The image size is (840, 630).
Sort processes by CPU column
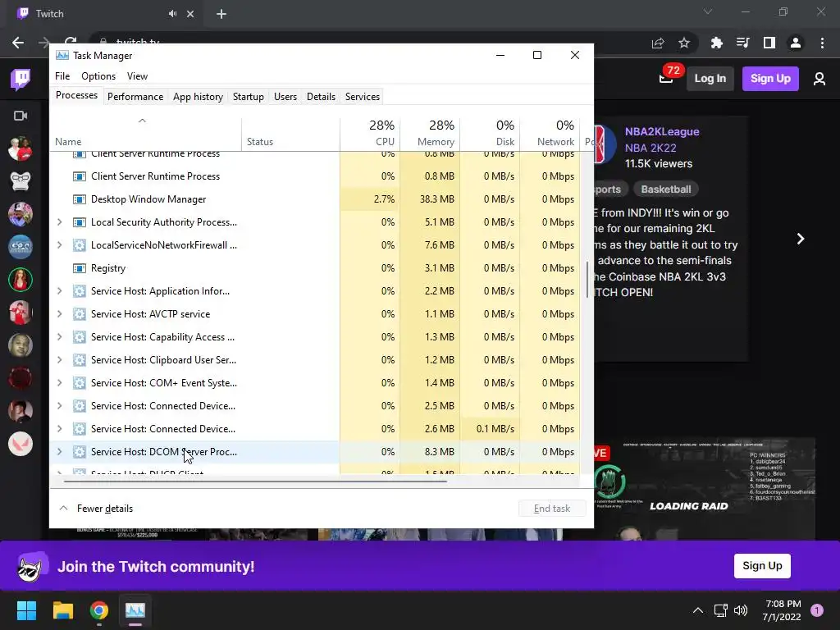coord(370,134)
